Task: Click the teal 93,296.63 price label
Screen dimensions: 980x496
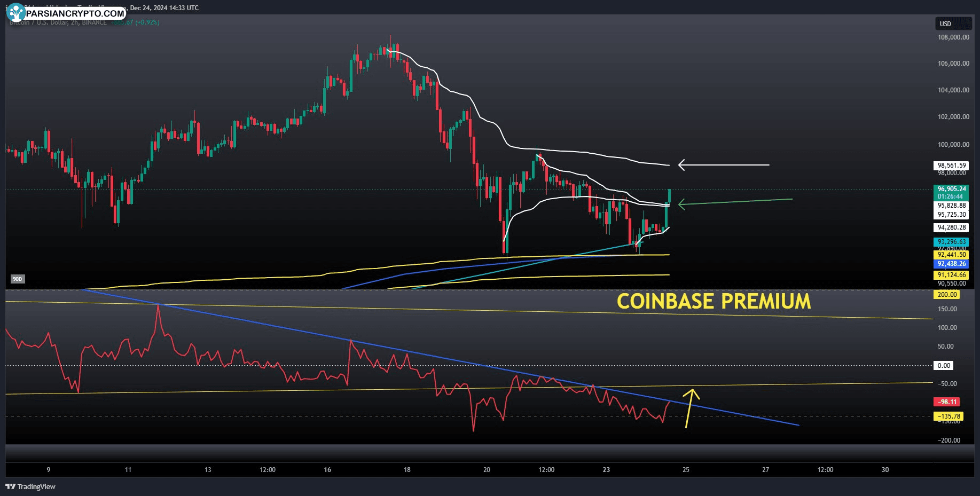Action: (x=951, y=242)
